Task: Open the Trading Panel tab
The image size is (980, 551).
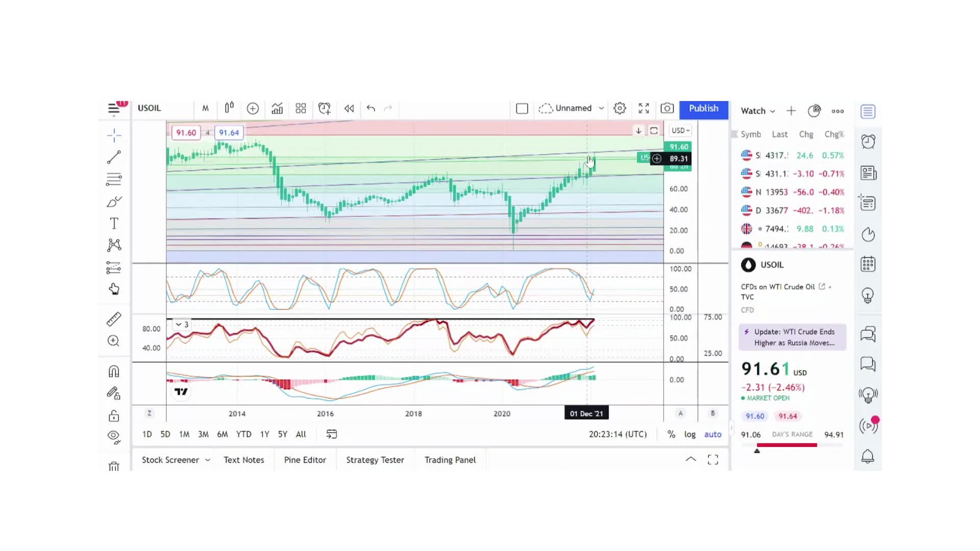Action: click(x=450, y=460)
